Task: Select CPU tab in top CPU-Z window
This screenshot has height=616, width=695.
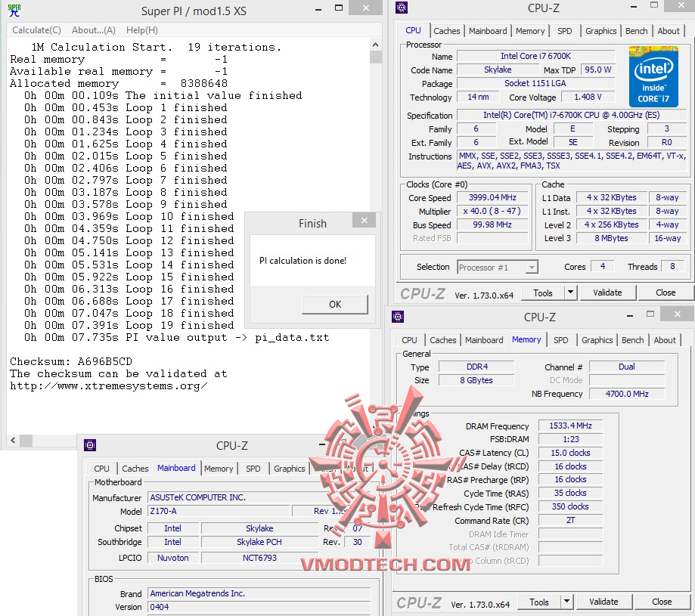Action: [x=413, y=30]
